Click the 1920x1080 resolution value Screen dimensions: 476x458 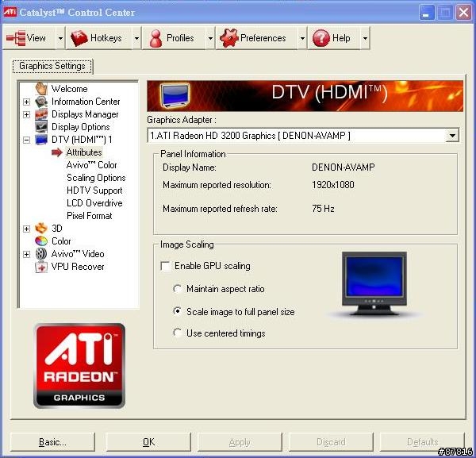click(x=332, y=185)
